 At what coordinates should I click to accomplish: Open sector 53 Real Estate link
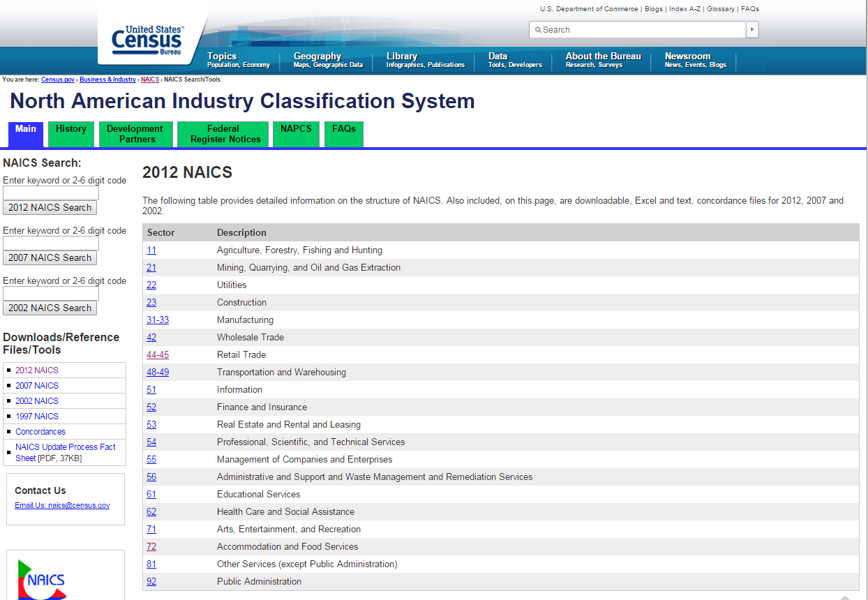[151, 425]
